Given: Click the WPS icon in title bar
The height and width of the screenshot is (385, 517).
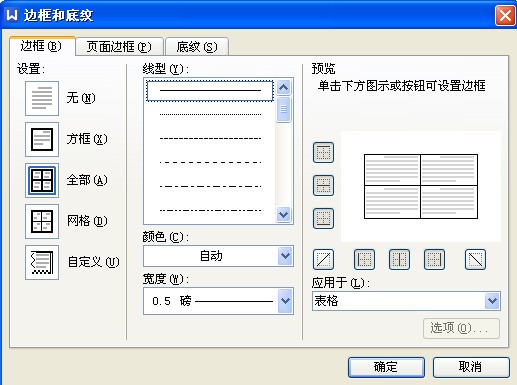Looking at the screenshot, I should [12, 15].
